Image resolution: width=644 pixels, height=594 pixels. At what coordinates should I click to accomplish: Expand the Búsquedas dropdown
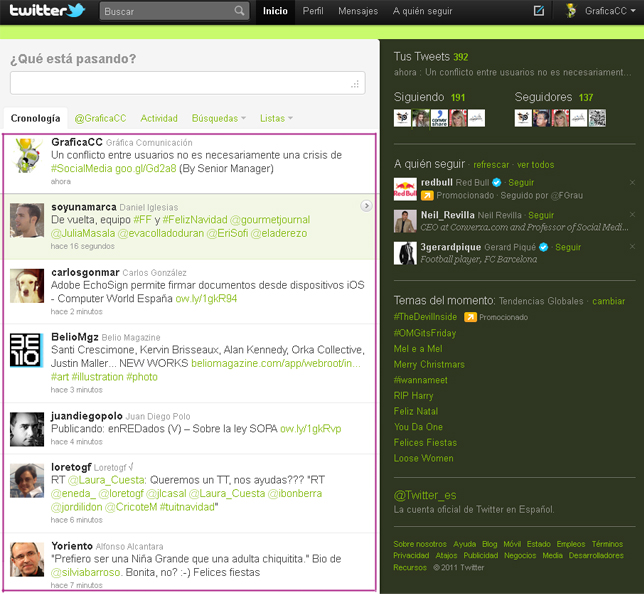(218, 118)
